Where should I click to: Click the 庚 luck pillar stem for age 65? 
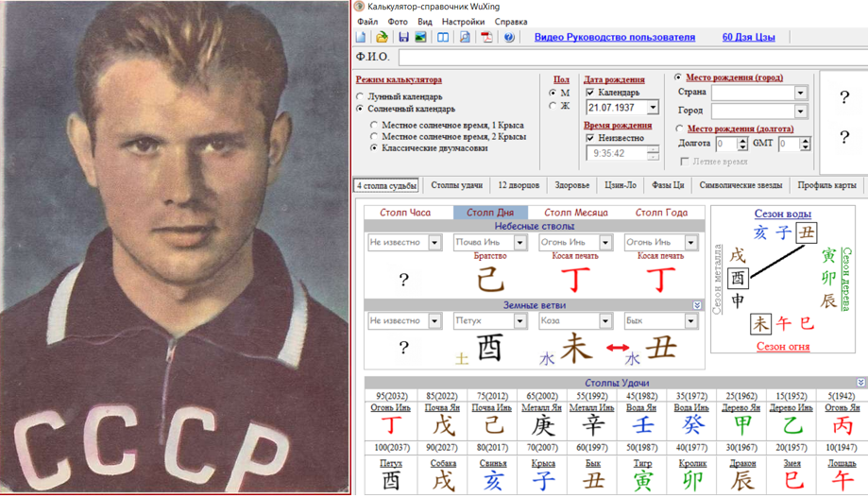542,425
